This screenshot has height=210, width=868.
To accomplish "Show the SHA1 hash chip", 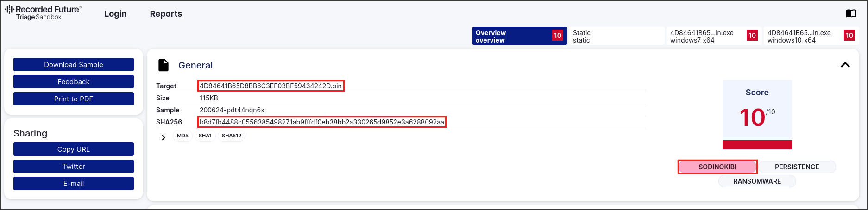I will tap(205, 136).
